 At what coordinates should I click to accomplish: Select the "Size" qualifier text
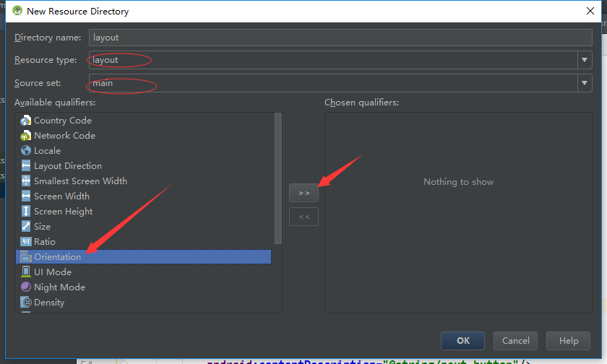42,227
